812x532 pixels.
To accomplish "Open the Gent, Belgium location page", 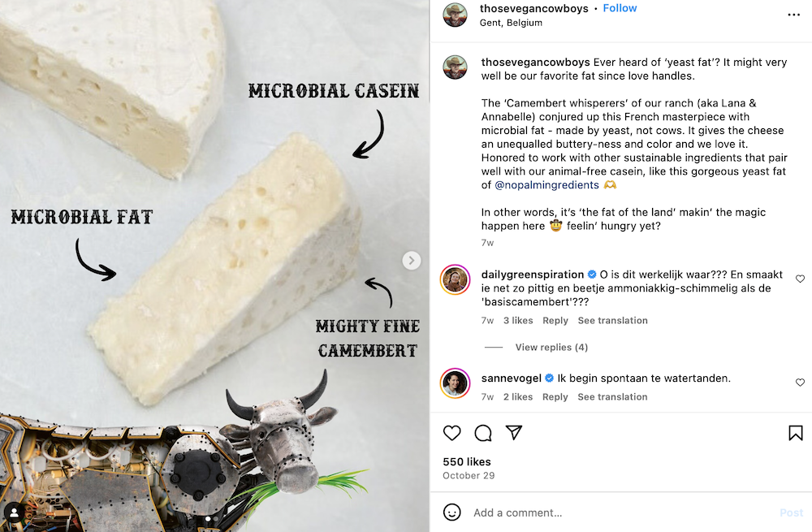I will point(513,23).
